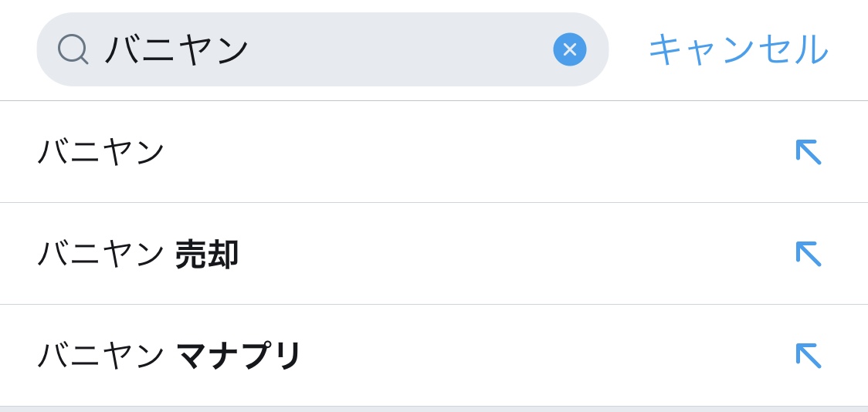Choose the バニヤン 売却 suggestion
The image size is (868, 412).
(137, 254)
